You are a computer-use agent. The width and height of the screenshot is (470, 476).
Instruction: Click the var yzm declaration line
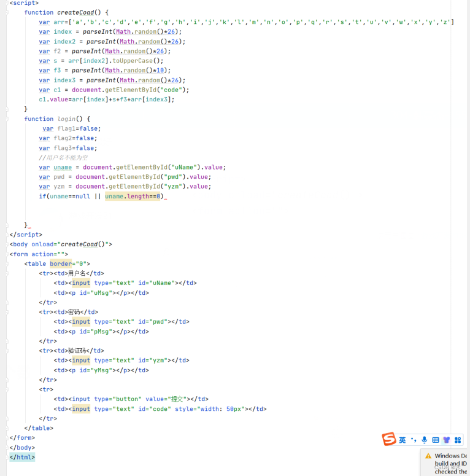(x=125, y=187)
